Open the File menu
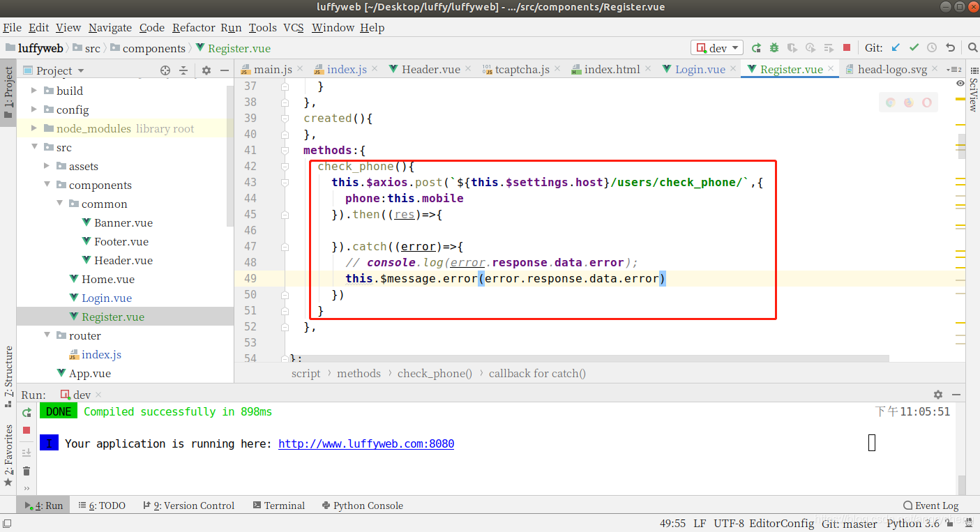 pos(12,27)
